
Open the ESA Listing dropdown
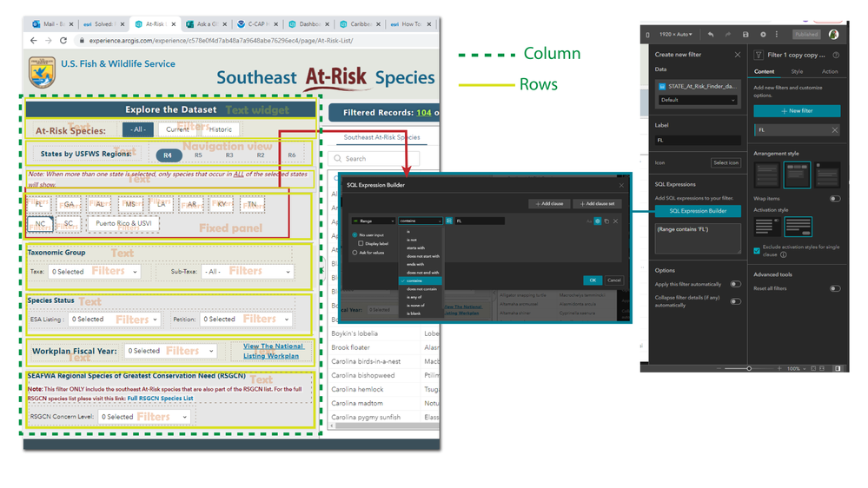[114, 320]
